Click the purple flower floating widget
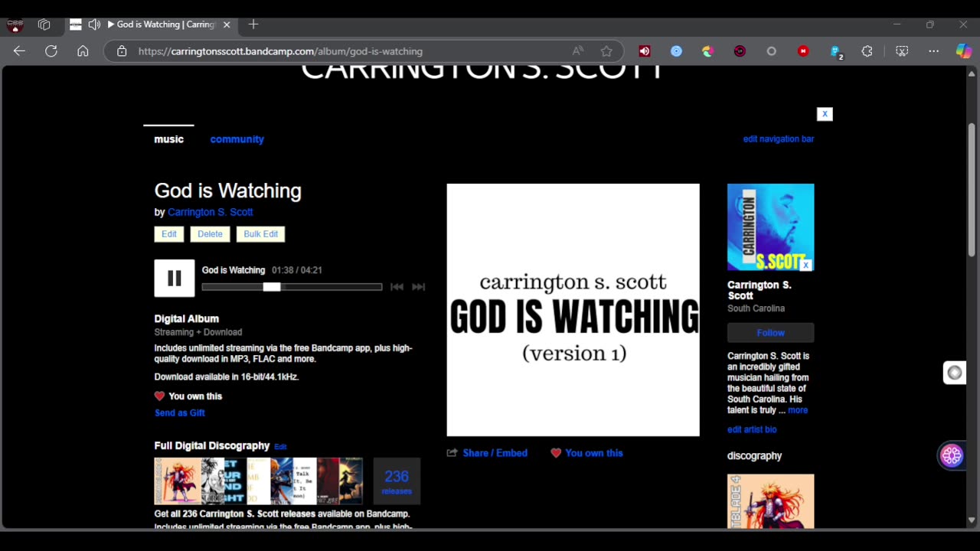 tap(952, 456)
